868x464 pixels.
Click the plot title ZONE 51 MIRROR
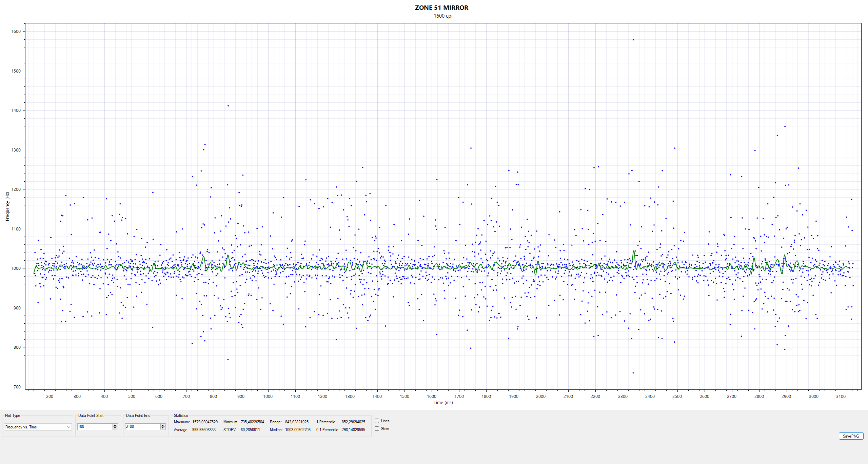pos(441,8)
